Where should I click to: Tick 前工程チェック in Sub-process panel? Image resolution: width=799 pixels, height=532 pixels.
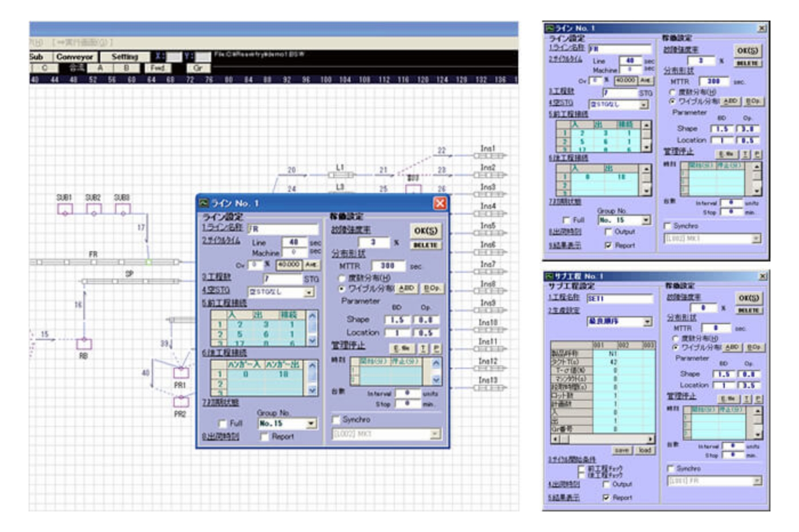coord(582,469)
